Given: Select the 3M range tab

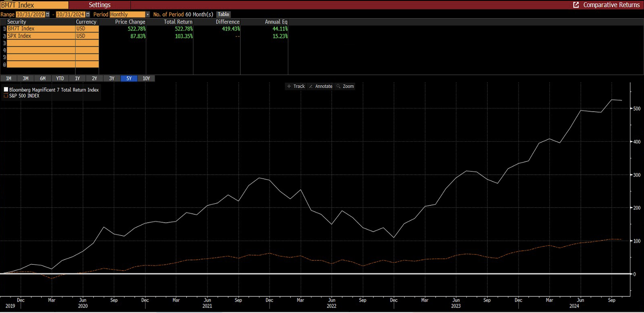Looking at the screenshot, I should [x=25, y=78].
